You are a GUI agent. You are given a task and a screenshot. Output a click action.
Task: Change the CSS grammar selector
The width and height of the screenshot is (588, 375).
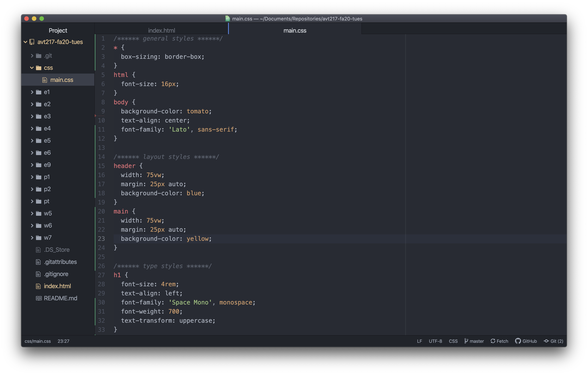pyautogui.click(x=453, y=341)
